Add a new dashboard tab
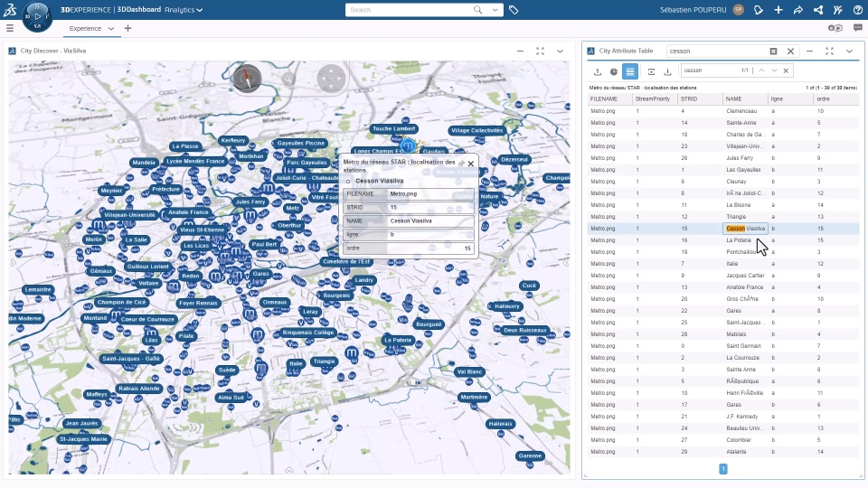Viewport: 868px width, 488px height. [127, 28]
